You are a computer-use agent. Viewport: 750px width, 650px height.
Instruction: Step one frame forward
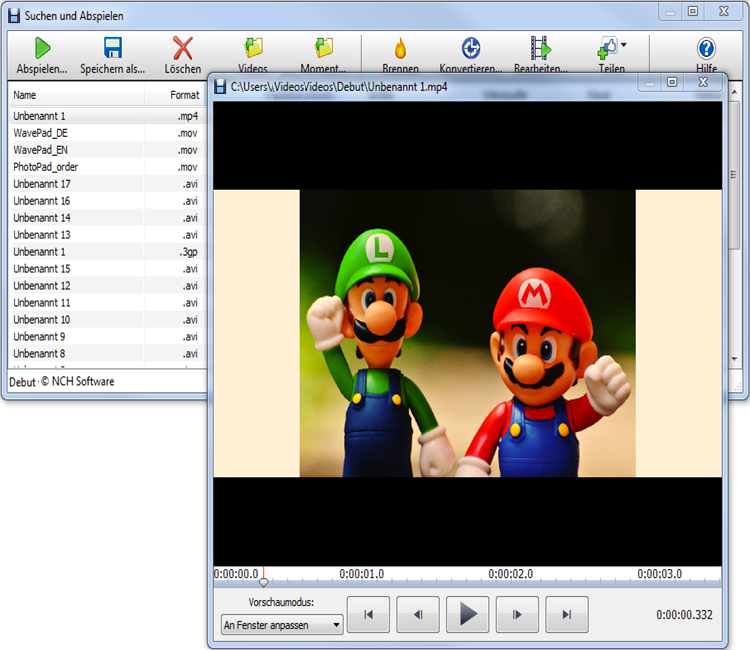518,615
